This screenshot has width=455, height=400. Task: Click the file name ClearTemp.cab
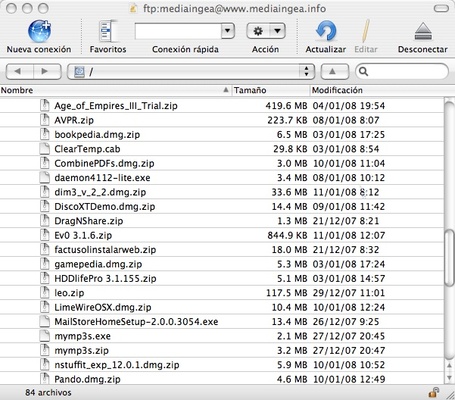(87, 149)
